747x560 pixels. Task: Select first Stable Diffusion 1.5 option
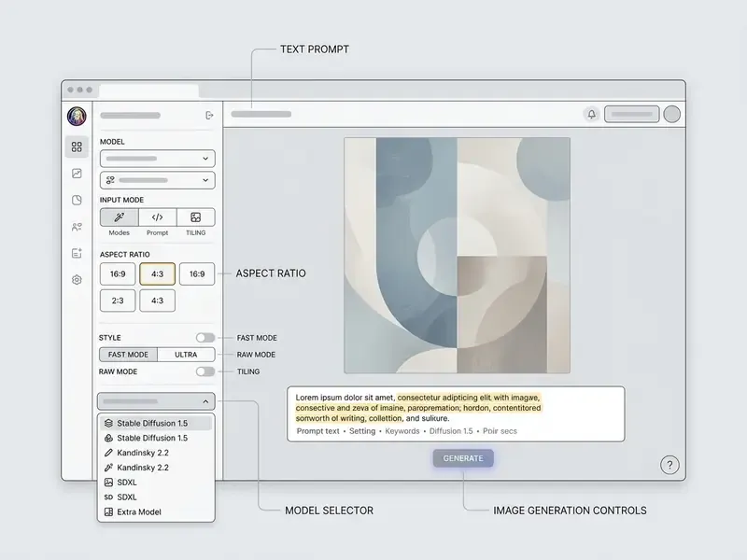coord(156,423)
